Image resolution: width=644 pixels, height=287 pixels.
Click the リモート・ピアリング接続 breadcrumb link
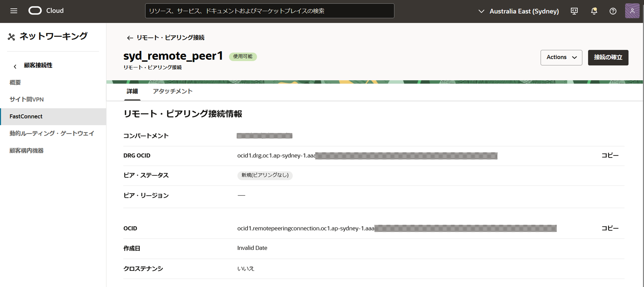(x=170, y=38)
